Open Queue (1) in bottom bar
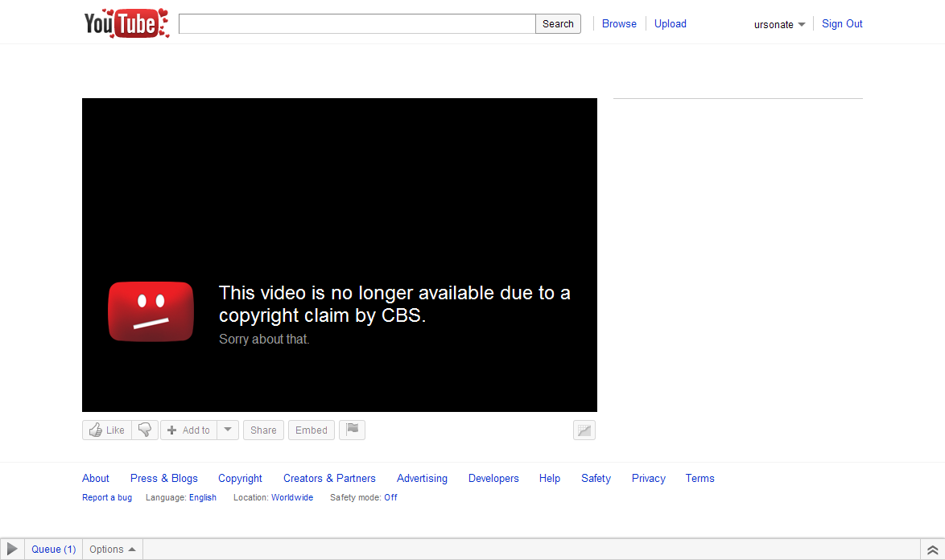Viewport: 945px width, 560px height. [x=53, y=550]
